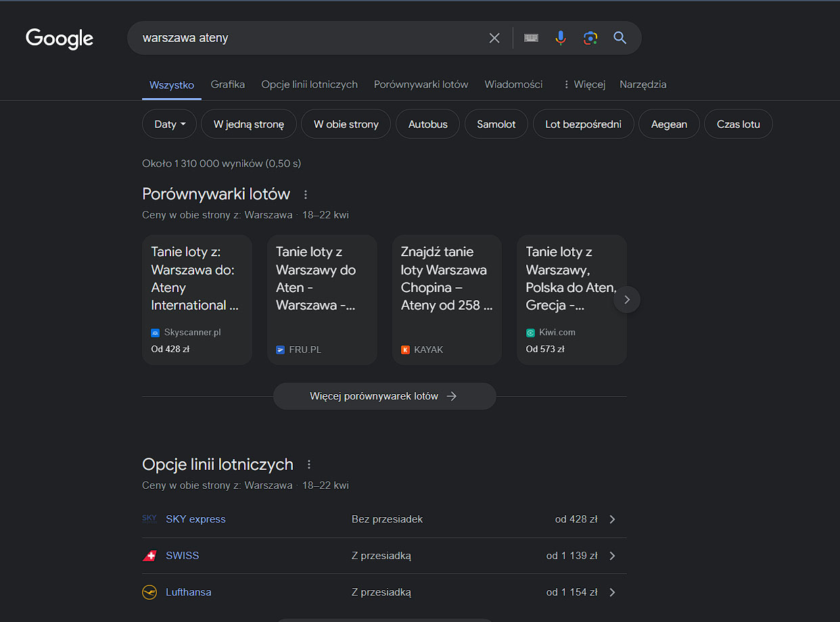
Task: Show next flight comparison cards with arrow
Action: (x=627, y=300)
